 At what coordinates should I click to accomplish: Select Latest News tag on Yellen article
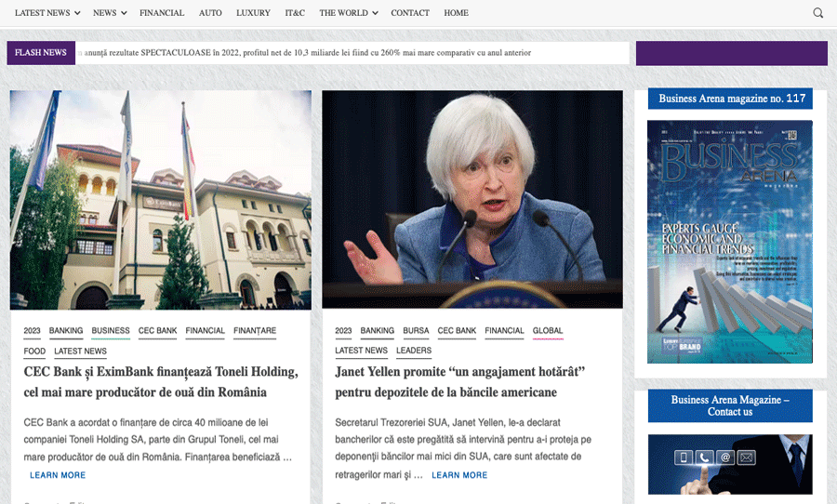coord(362,351)
